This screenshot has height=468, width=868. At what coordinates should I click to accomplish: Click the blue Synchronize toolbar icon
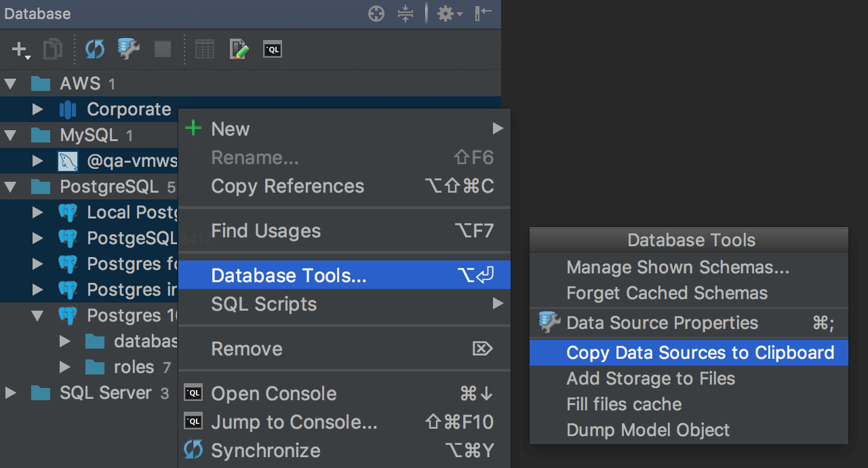coord(95,50)
